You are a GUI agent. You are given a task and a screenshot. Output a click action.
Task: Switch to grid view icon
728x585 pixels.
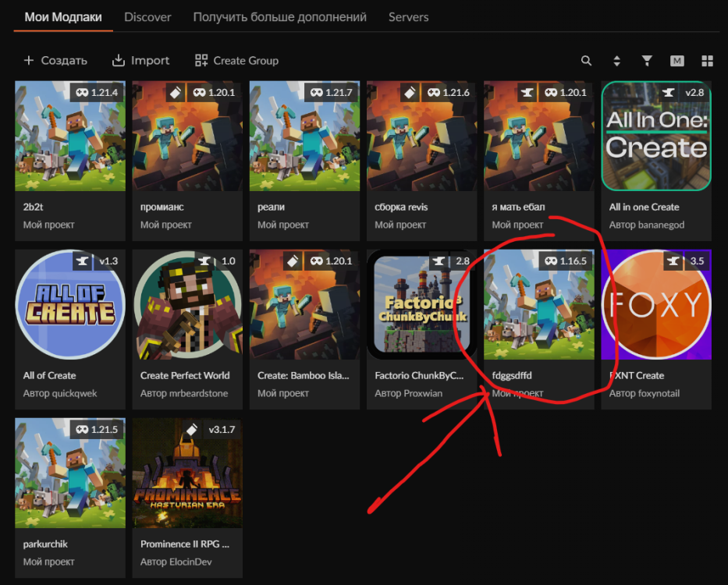pos(707,61)
